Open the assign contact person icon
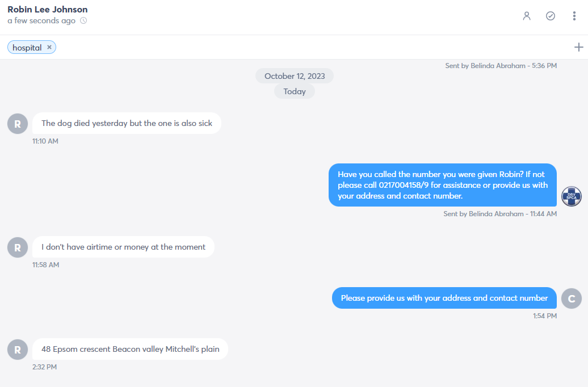Image resolution: width=588 pixels, height=387 pixels. click(x=527, y=16)
